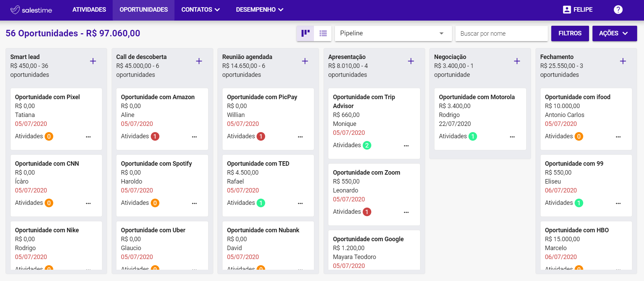Click activities badge on 99 card
The image size is (644, 281).
(x=579, y=203)
